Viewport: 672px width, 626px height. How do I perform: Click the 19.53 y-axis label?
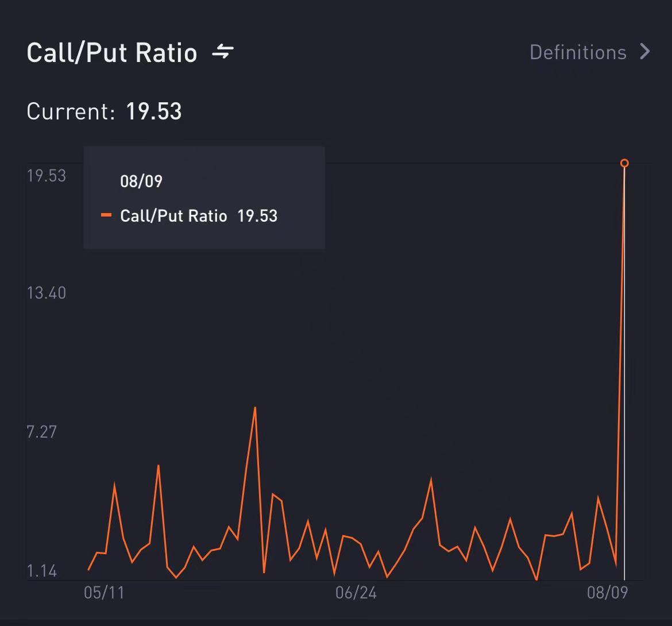[47, 176]
